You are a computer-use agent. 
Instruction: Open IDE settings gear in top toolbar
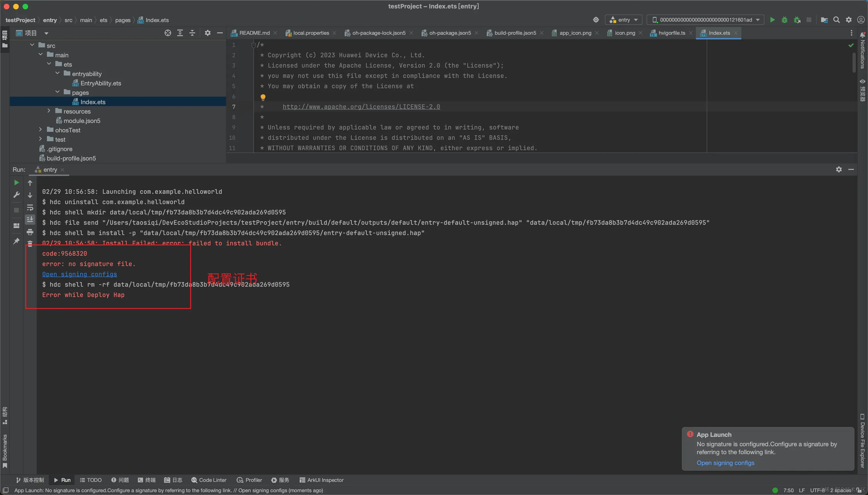tap(849, 20)
